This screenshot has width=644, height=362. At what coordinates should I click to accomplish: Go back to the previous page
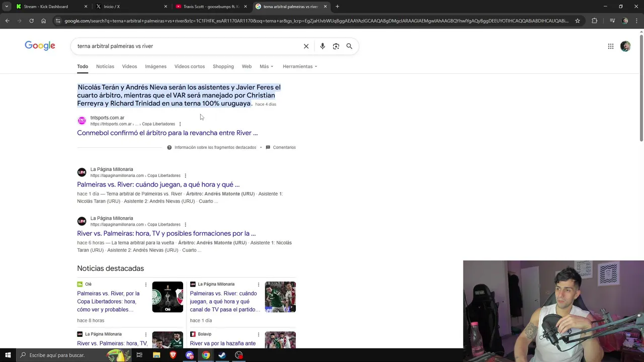pyautogui.click(x=7, y=21)
